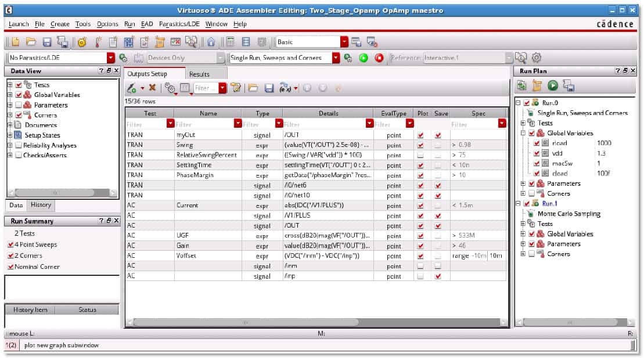The width and height of the screenshot is (644, 360).
Task: Open the Spec column filter dropdown
Action: click(x=502, y=123)
